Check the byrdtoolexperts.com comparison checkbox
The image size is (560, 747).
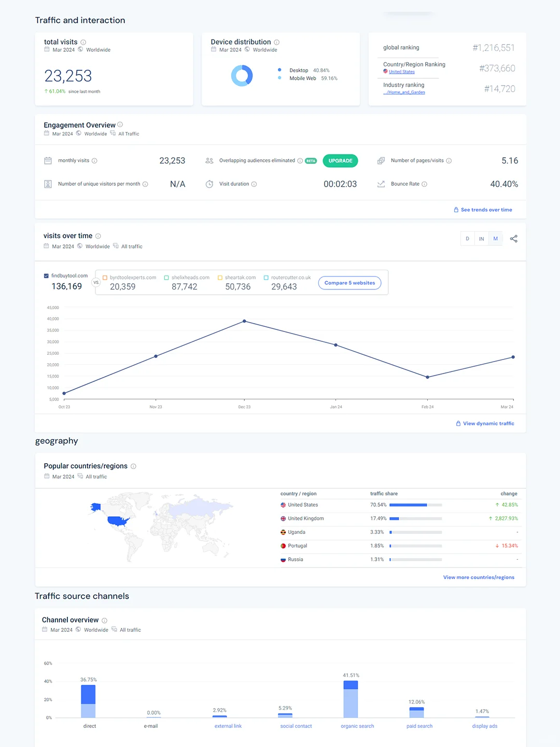105,278
